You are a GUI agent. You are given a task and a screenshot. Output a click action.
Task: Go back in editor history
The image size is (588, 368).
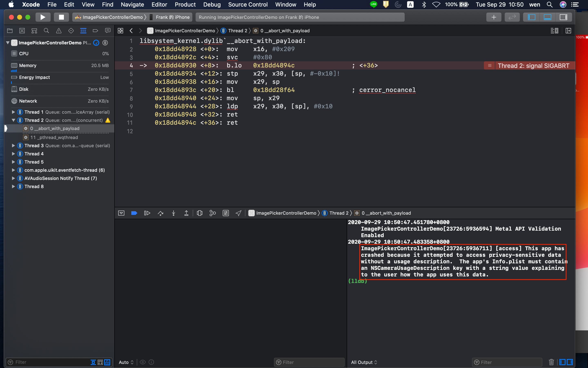[131, 31]
